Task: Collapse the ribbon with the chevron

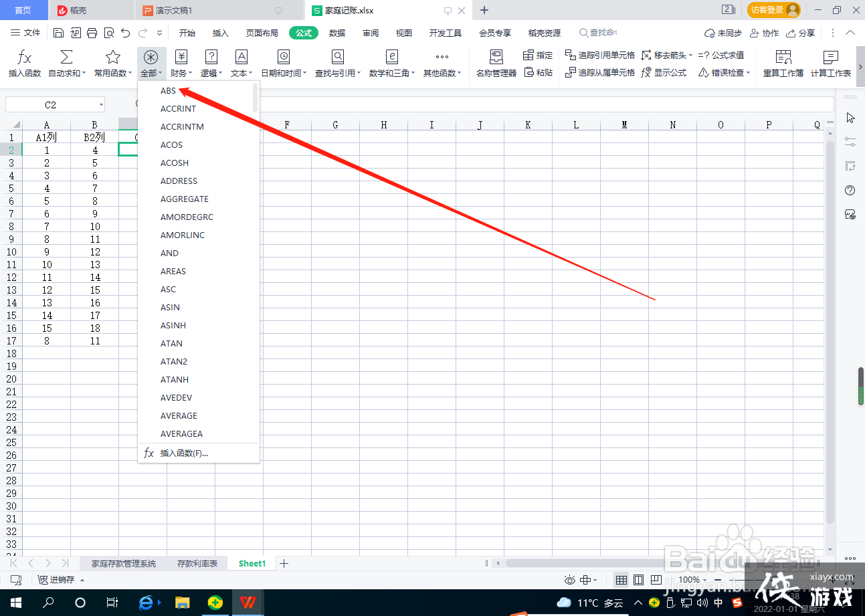Action: [850, 33]
